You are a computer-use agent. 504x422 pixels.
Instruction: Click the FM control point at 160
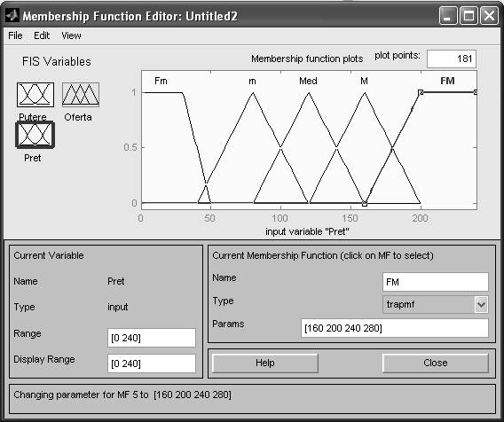(365, 204)
